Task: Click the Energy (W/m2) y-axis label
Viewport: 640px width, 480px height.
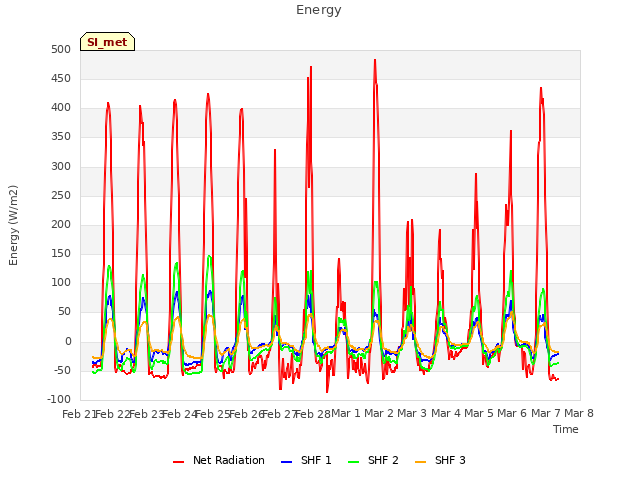Action: pos(13,225)
